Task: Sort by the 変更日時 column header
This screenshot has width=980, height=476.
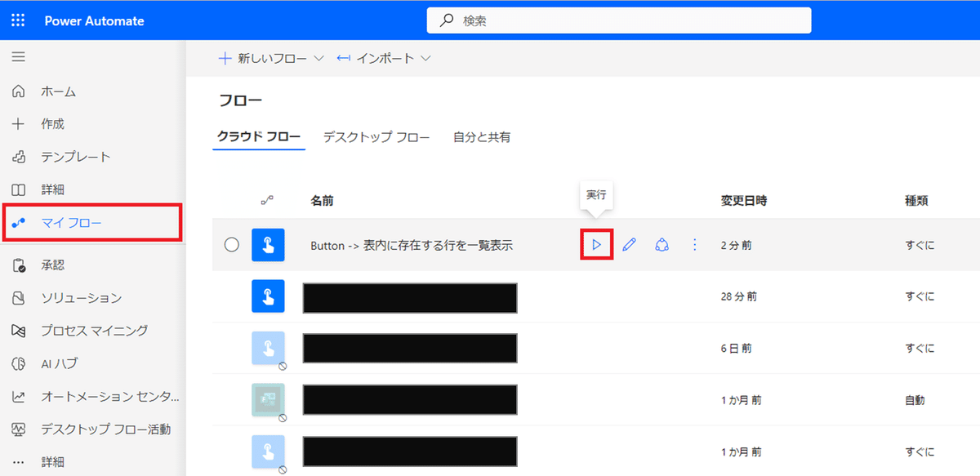Action: [x=744, y=200]
